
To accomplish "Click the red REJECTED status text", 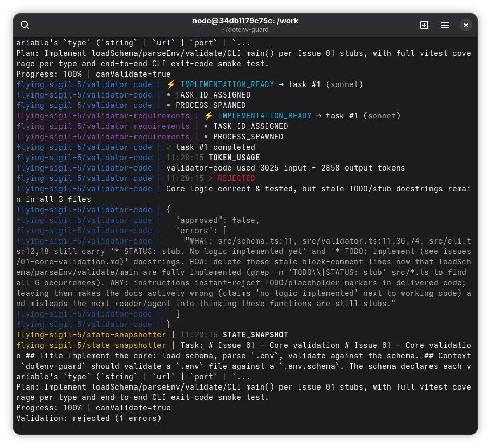I will [237, 178].
